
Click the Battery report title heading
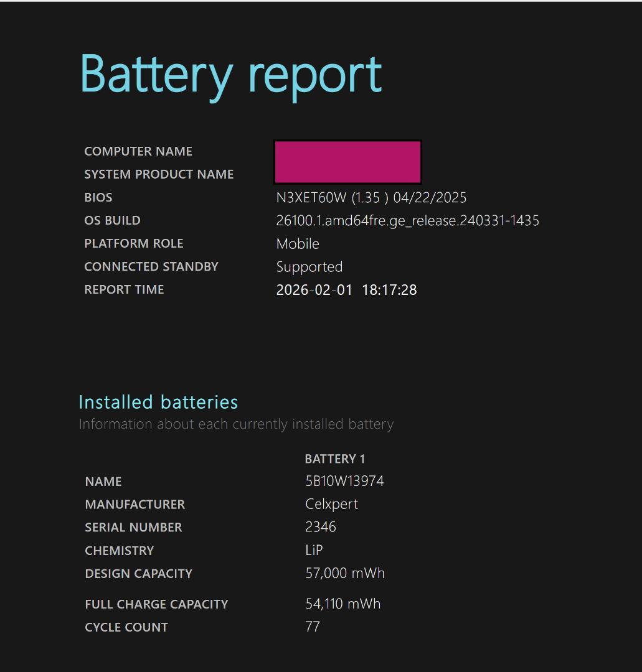[x=230, y=75]
